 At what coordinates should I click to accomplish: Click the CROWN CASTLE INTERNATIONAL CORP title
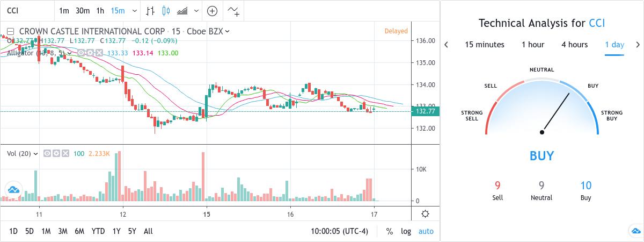[92, 31]
